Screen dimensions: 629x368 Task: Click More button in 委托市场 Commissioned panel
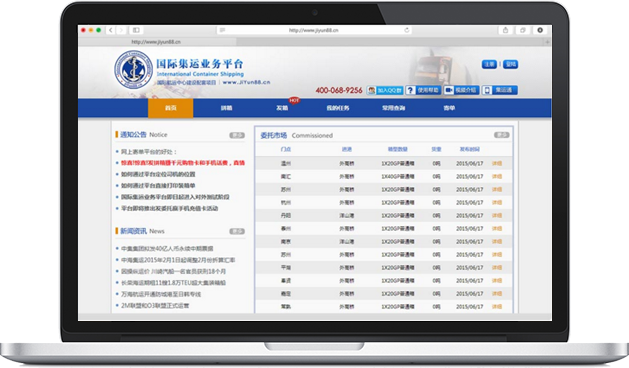click(501, 135)
